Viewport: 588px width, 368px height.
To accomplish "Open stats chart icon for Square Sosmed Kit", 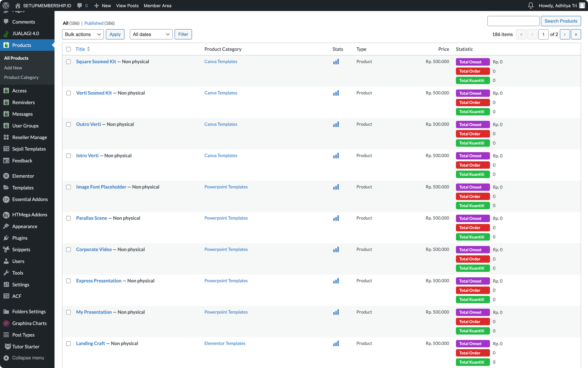I will tap(336, 62).
